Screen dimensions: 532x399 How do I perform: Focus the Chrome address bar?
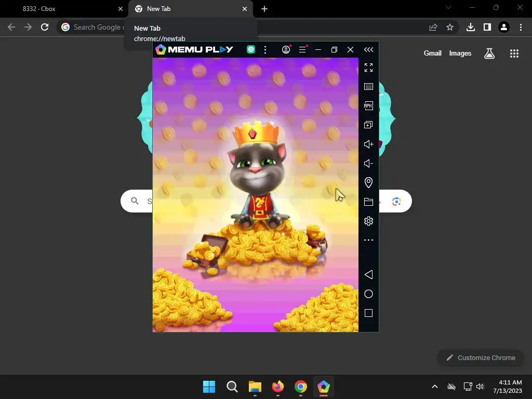click(257, 27)
